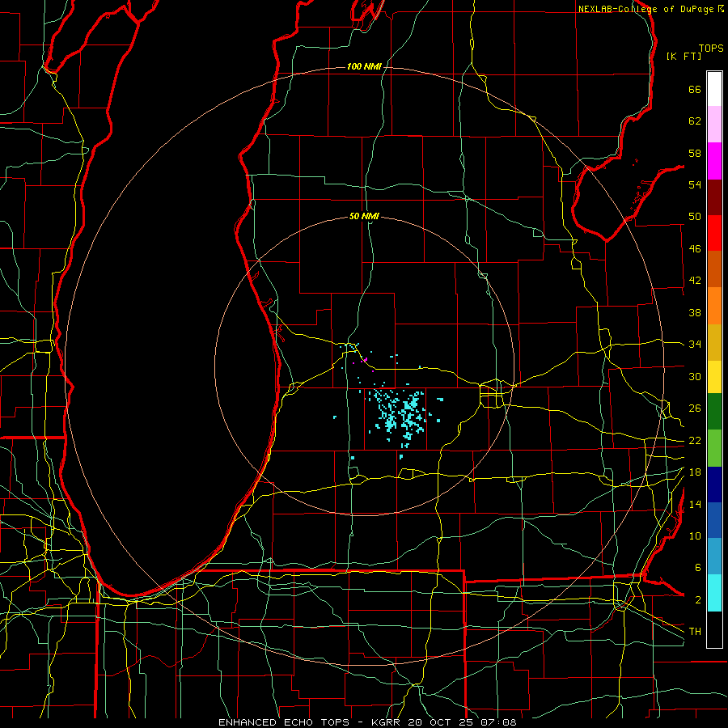Click the 30 legend value
Screen dimensions: 728x728
[695, 376]
